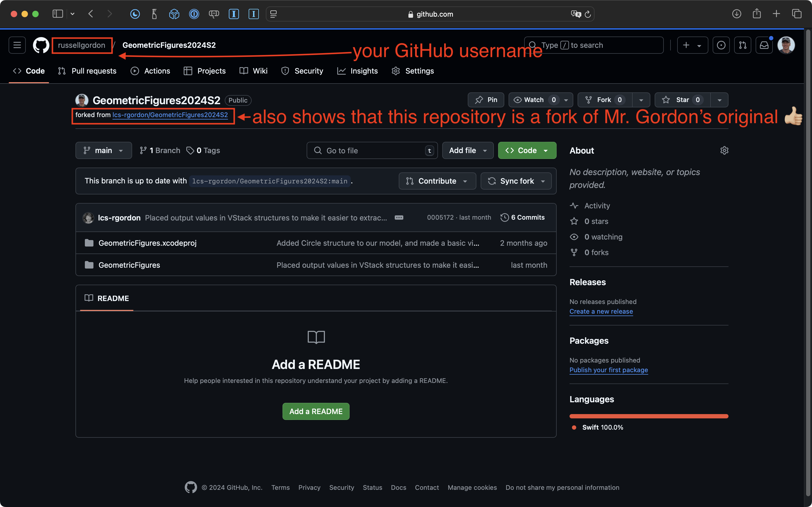Reload the page in Safari

pos(587,14)
